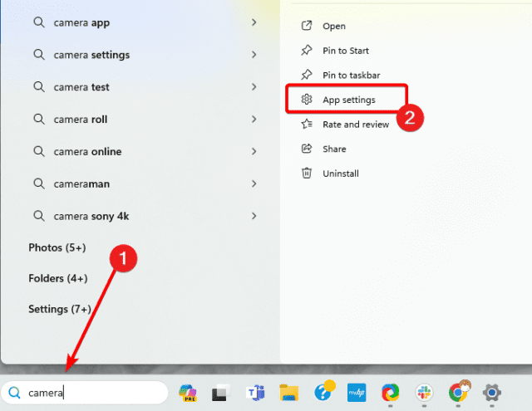
Task: Click the Google Chrome taskbar icon
Action: coord(457,392)
